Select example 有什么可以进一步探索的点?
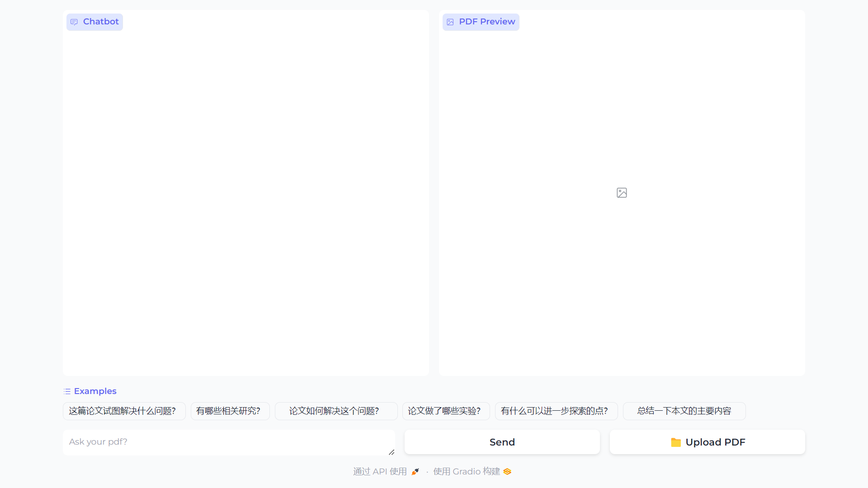868x488 pixels. pos(557,411)
